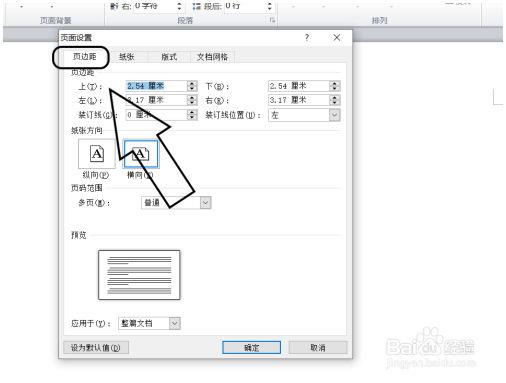Viewport: 506px width, 383px height.
Task: Open the 纸张 tab
Action: pos(127,57)
